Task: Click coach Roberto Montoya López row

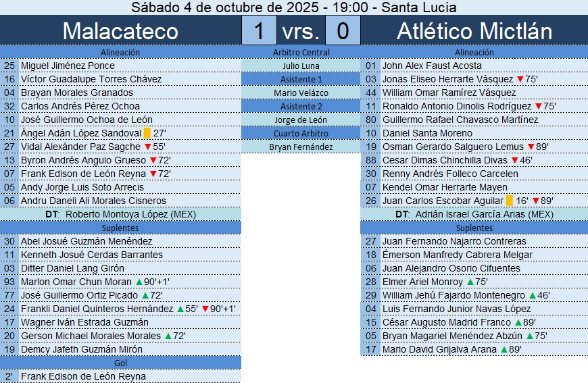Action: tap(120, 214)
